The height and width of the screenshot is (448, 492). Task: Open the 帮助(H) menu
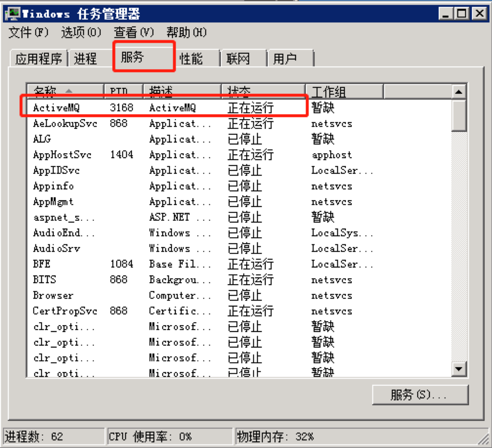tap(186, 32)
